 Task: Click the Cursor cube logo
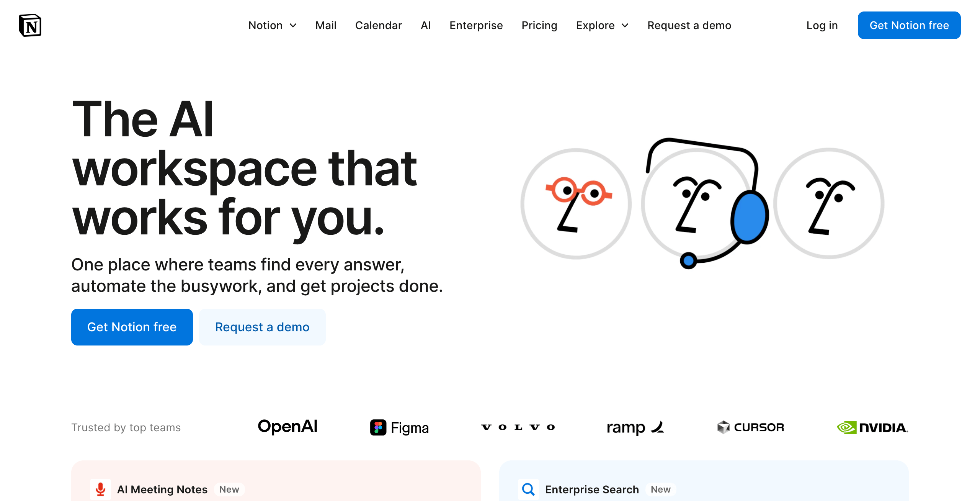pyautogui.click(x=723, y=427)
